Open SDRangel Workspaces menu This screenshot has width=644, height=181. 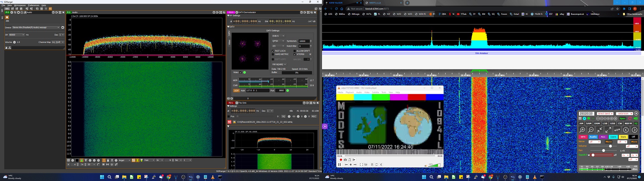click(19, 5)
